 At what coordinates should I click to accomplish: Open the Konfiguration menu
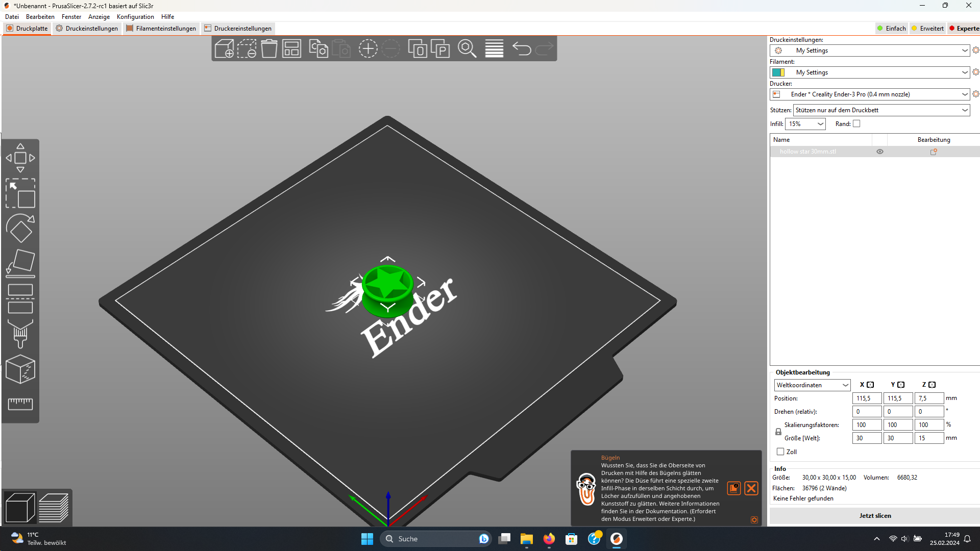pyautogui.click(x=135, y=17)
